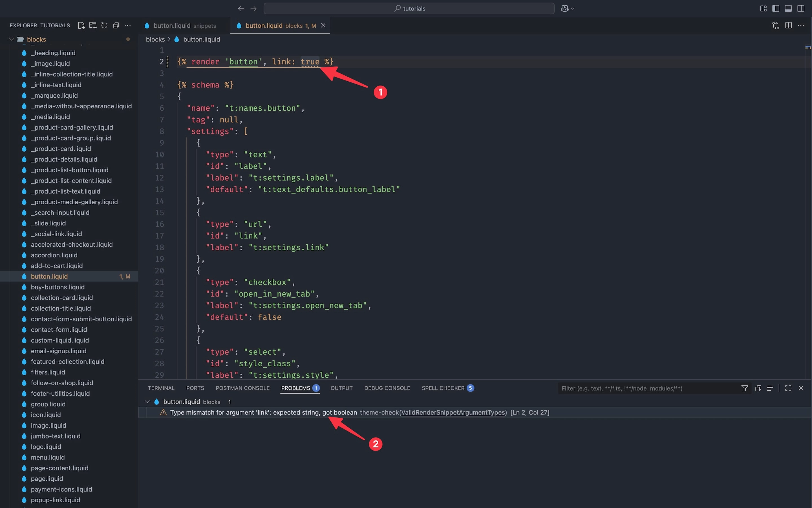Screen dimensions: 812x508
Task: Open the SPELL CHECKER tab
Action: 448,388
